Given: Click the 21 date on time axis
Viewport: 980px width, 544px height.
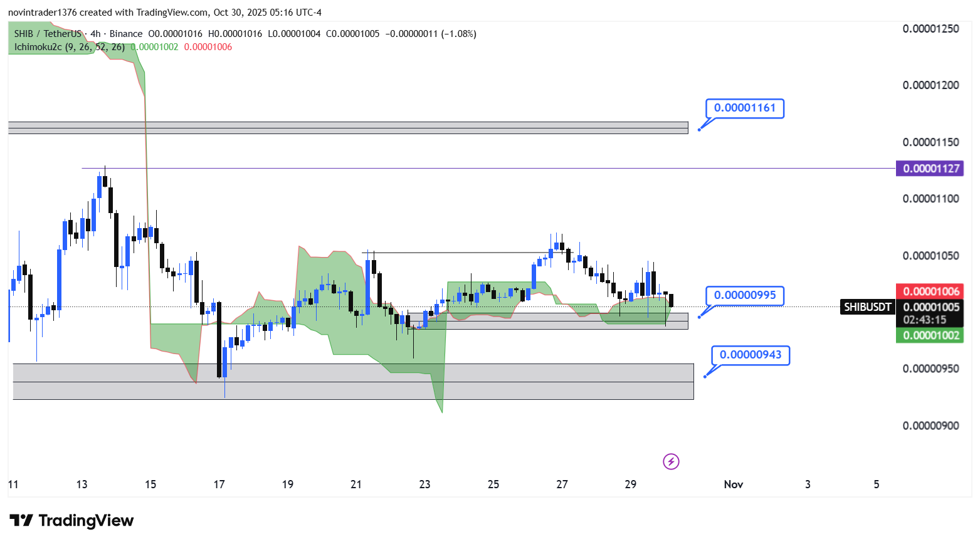Looking at the screenshot, I should [x=356, y=484].
